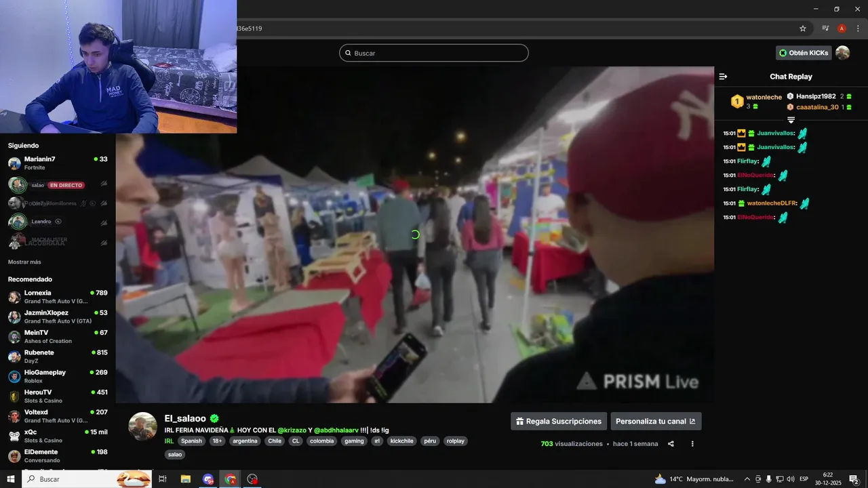The width and height of the screenshot is (868, 488).
Task: Select the Spanish tag
Action: click(x=191, y=441)
